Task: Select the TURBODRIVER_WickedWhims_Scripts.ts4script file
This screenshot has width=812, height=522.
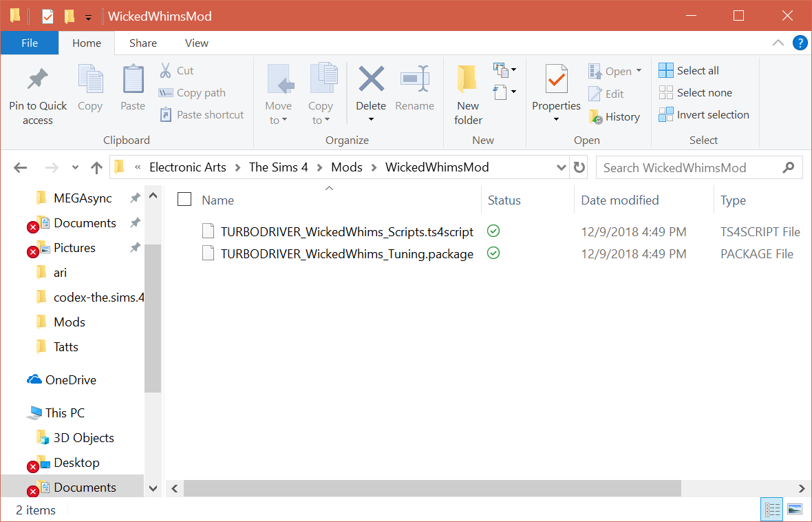Action: click(347, 231)
